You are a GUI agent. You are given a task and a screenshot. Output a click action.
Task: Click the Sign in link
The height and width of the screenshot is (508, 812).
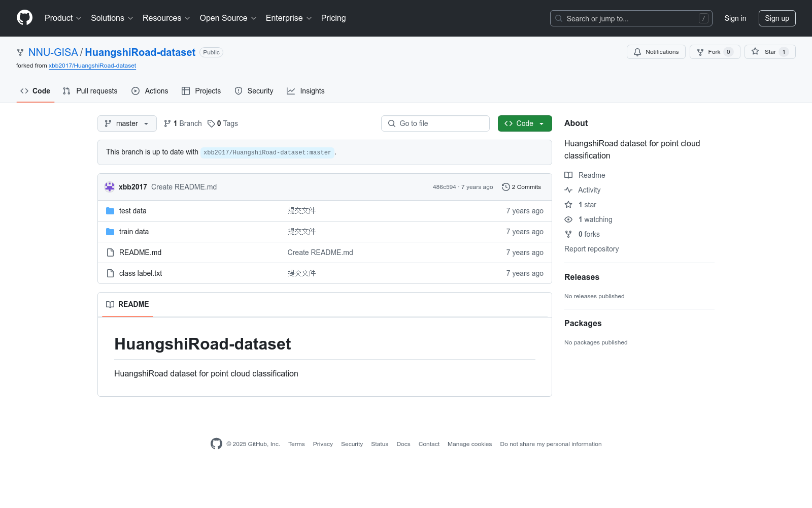coord(735,18)
